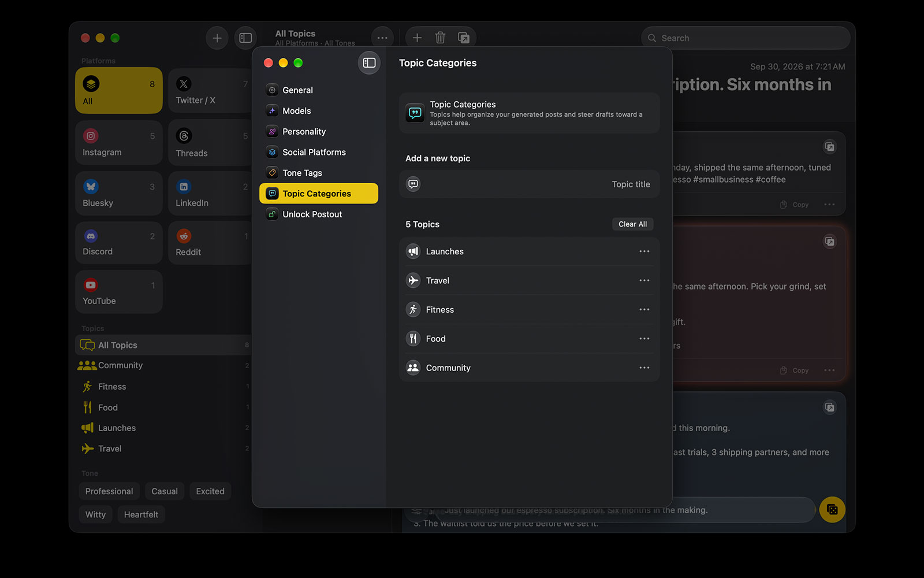Viewport: 924px width, 578px height.
Task: Select Unlock Postout item
Action: click(x=319, y=214)
